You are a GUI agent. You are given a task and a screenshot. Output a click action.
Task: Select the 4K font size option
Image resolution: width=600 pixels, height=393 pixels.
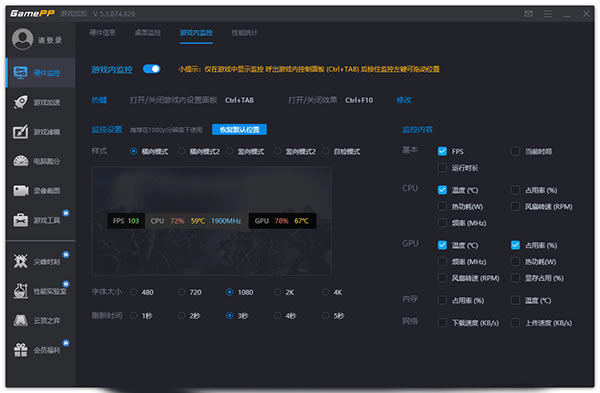[x=325, y=292]
